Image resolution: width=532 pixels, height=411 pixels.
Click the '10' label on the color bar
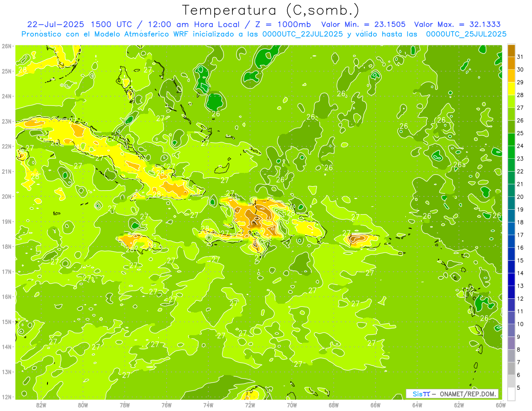click(520, 324)
